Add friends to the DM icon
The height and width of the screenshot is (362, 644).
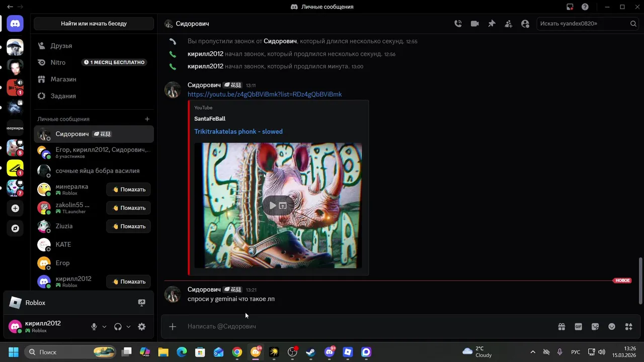tap(509, 24)
